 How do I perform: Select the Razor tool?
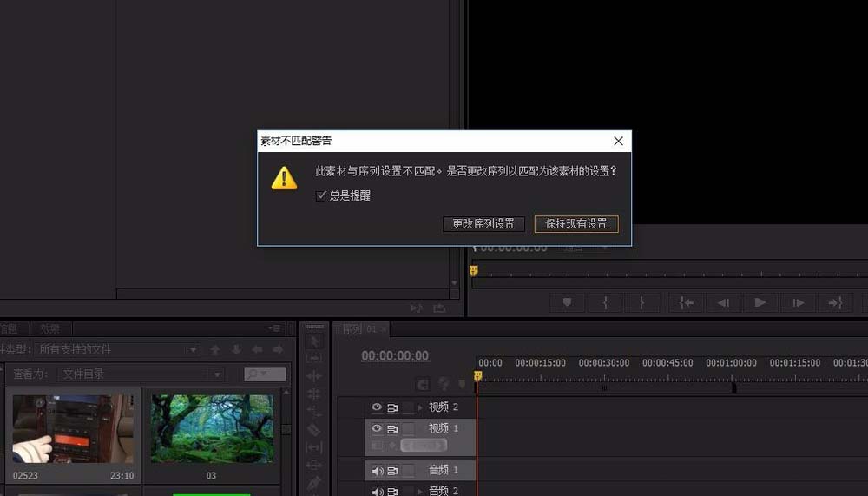314,429
